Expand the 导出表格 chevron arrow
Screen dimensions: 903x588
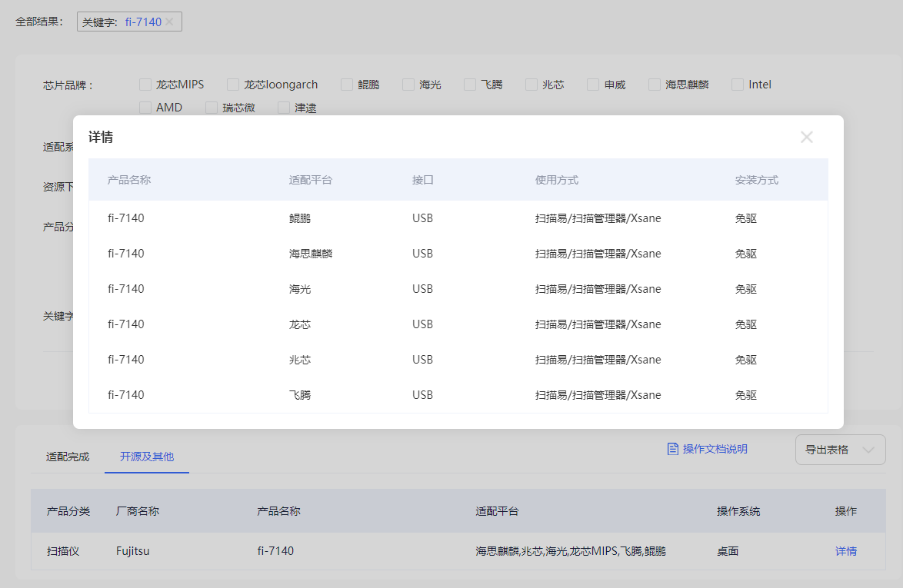pos(868,450)
